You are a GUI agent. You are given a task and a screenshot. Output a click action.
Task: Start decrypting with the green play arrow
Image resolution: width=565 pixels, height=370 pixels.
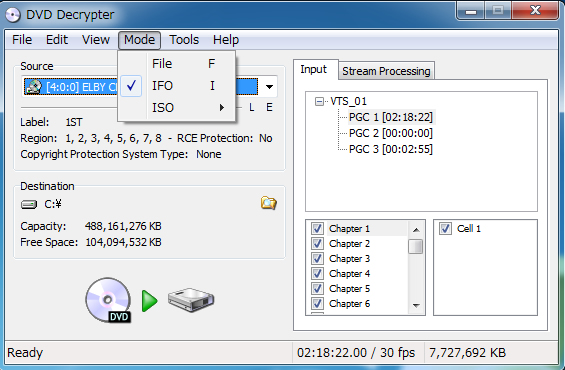click(150, 301)
